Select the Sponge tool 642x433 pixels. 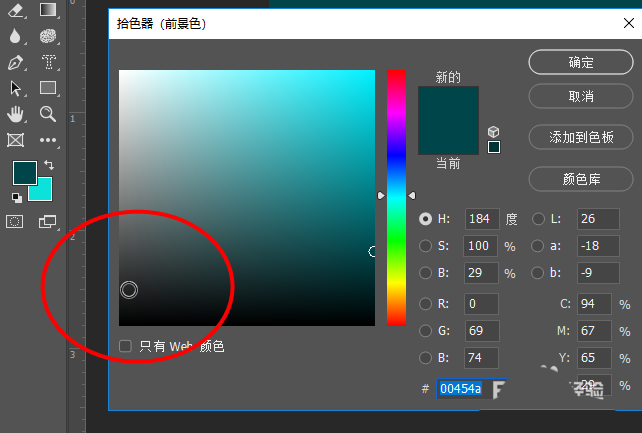pyautogui.click(x=48, y=36)
